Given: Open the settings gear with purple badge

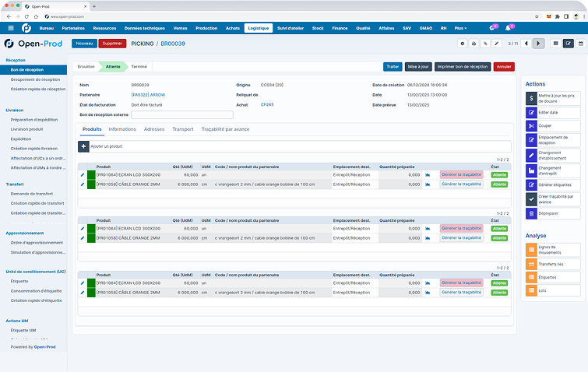Looking at the screenshot, I should 492,28.
